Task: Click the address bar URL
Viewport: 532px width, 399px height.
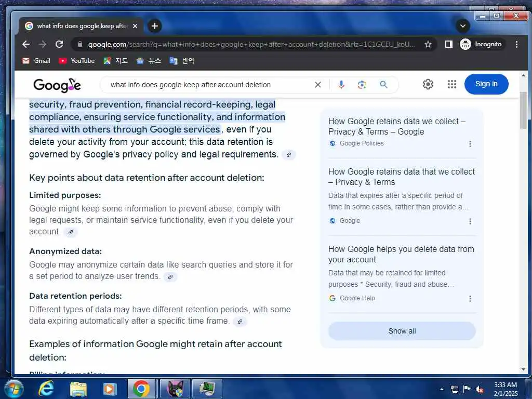Action: [x=251, y=45]
